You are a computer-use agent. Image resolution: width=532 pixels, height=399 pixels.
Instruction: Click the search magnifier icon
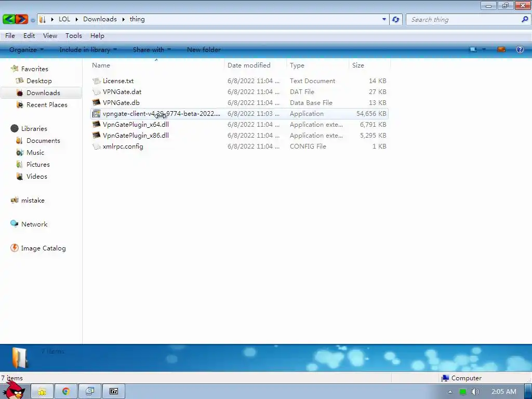coord(525,19)
